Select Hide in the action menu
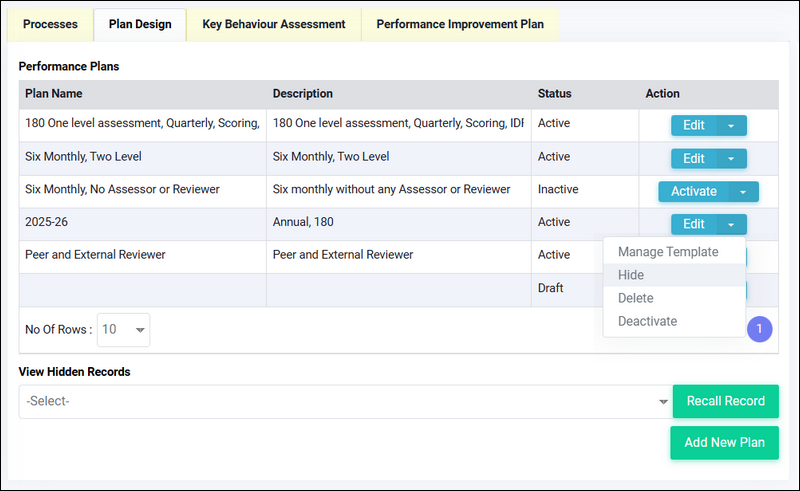Screen dimensions: 800x491 click(631, 275)
